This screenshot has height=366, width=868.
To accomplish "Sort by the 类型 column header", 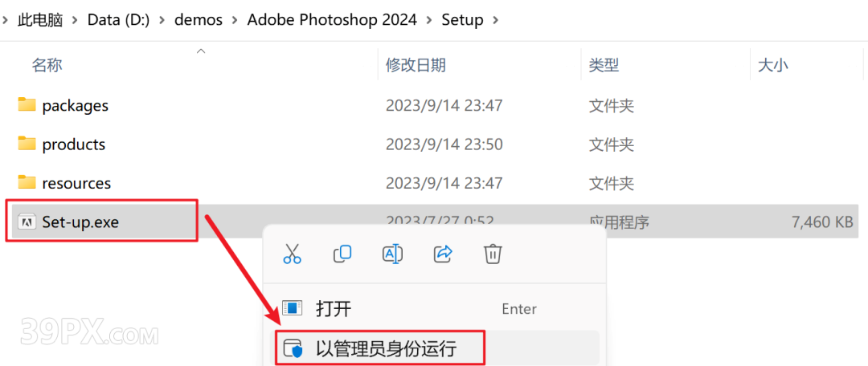I will pyautogui.click(x=604, y=65).
